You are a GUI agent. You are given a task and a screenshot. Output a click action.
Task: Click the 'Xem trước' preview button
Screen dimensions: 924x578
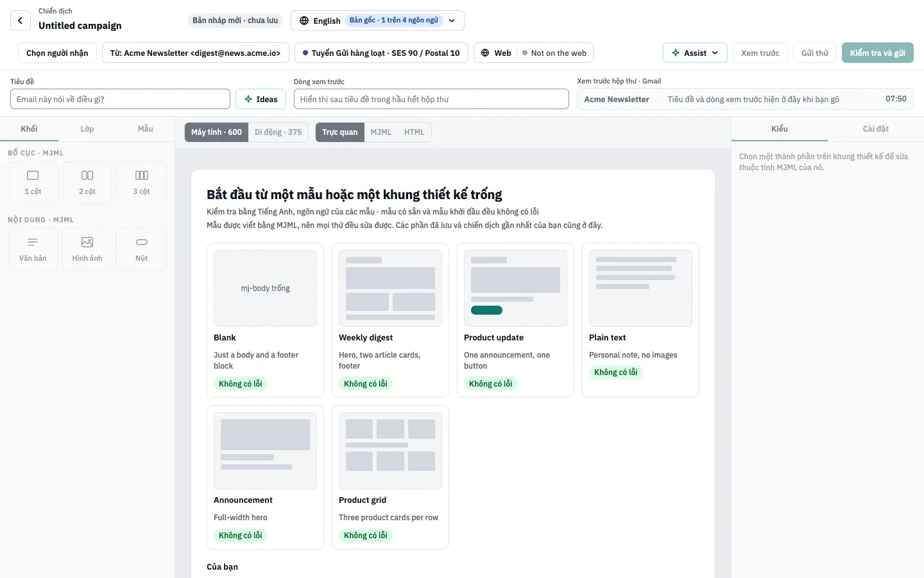pos(760,53)
